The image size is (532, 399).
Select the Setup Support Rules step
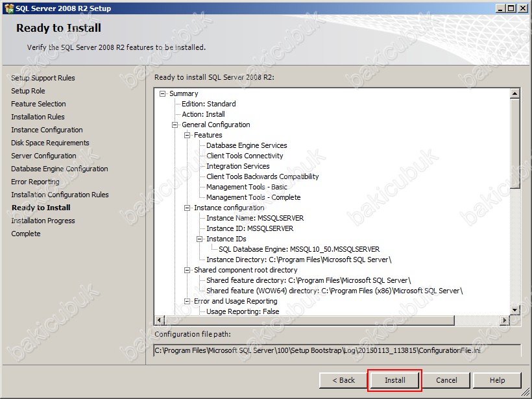pos(43,78)
